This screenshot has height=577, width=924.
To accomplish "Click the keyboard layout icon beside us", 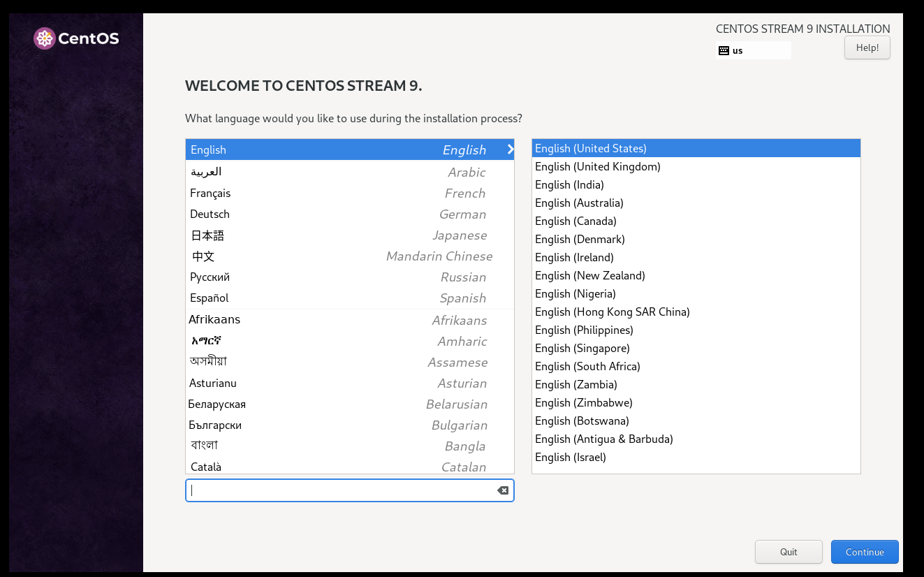I will point(724,50).
